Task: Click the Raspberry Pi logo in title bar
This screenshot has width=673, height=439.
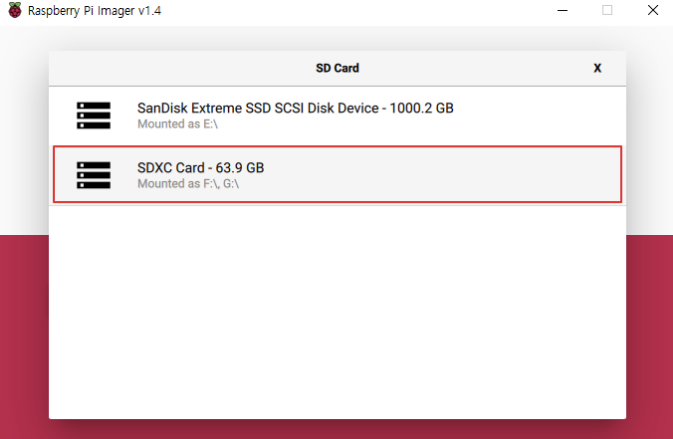Action: coord(15,10)
